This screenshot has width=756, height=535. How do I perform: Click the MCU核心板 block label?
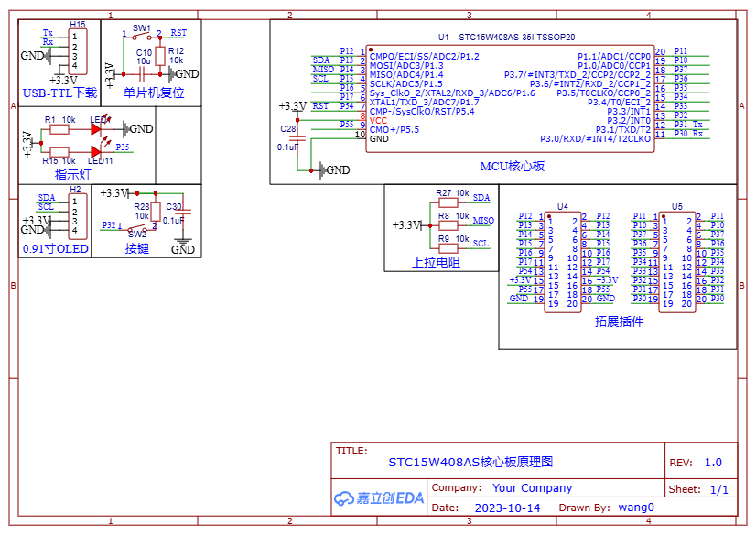pos(512,167)
